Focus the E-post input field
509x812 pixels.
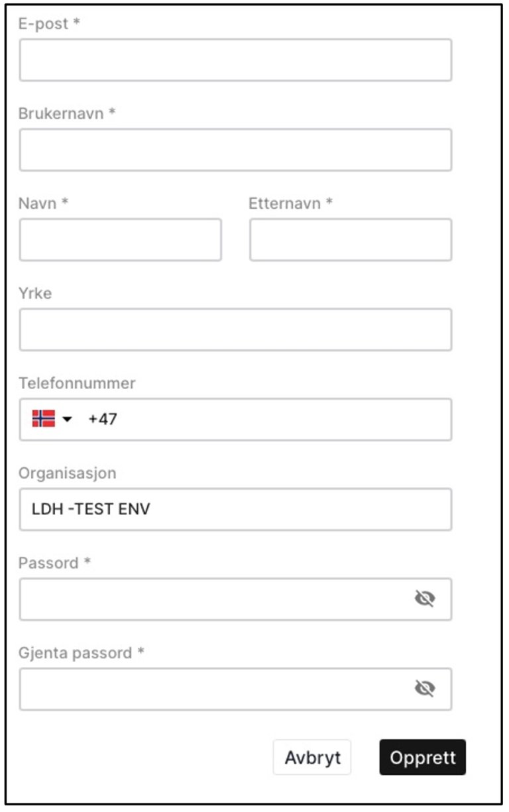pos(235,60)
